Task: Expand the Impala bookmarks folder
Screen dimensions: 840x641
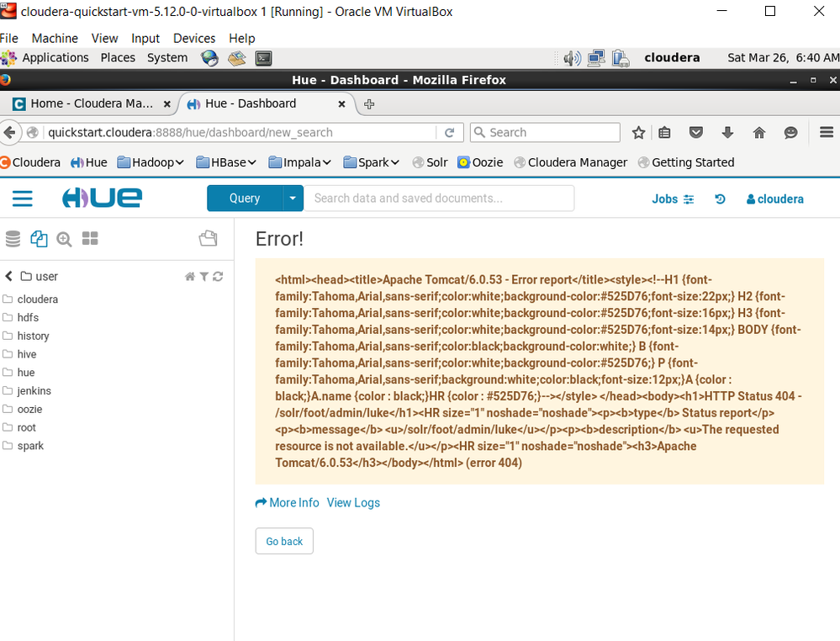Action: 300,162
